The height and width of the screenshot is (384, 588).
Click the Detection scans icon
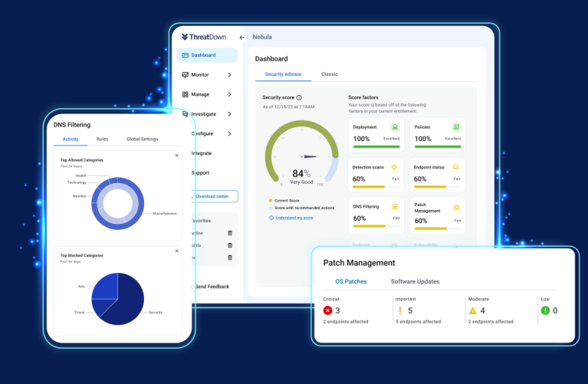(x=395, y=167)
